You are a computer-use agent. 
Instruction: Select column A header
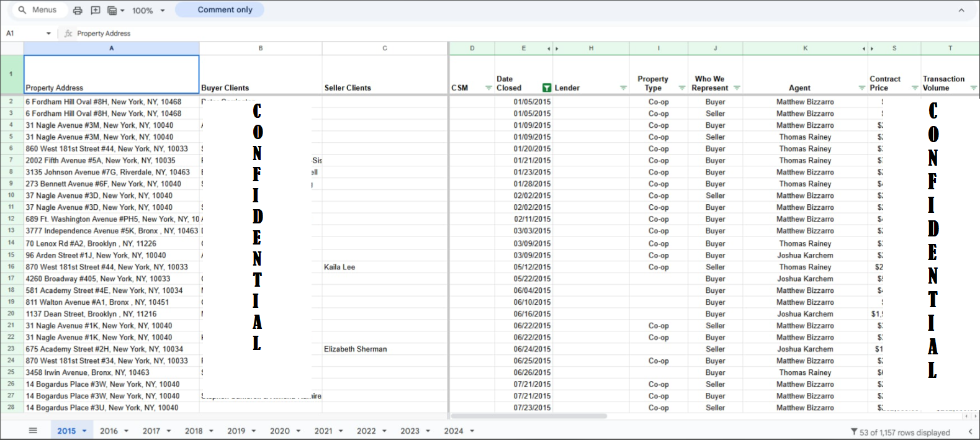pyautogui.click(x=112, y=48)
